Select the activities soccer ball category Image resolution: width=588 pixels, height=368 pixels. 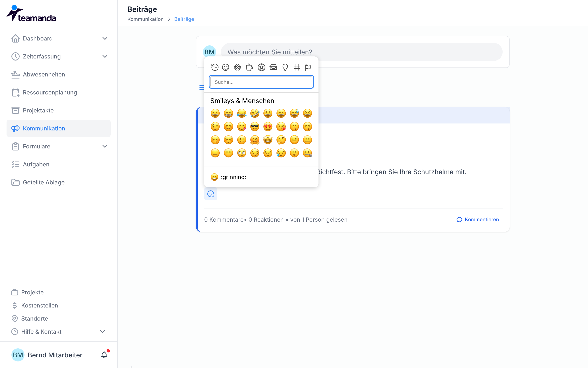(x=262, y=67)
